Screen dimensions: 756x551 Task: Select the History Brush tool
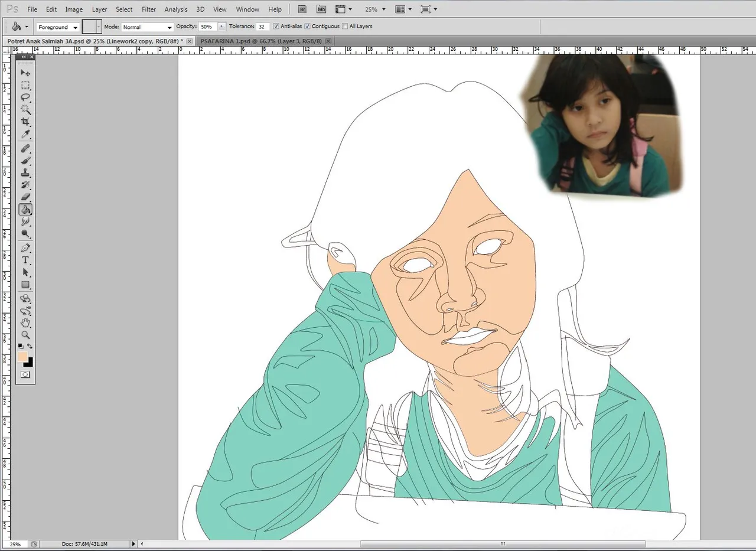pos(25,185)
